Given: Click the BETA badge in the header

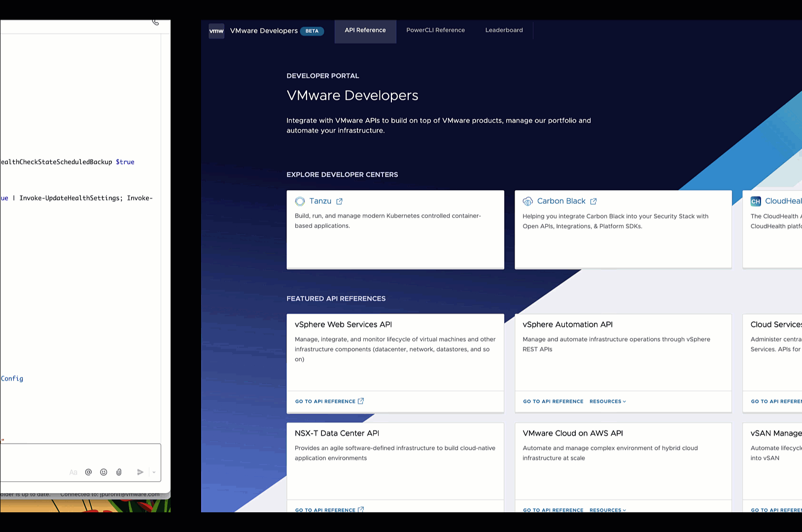Looking at the screenshot, I should coord(312,31).
